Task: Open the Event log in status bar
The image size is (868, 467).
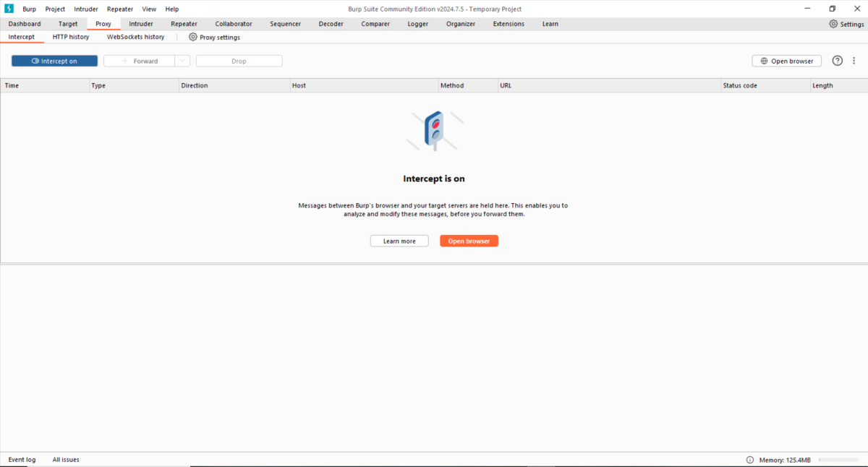Action: pyautogui.click(x=22, y=460)
